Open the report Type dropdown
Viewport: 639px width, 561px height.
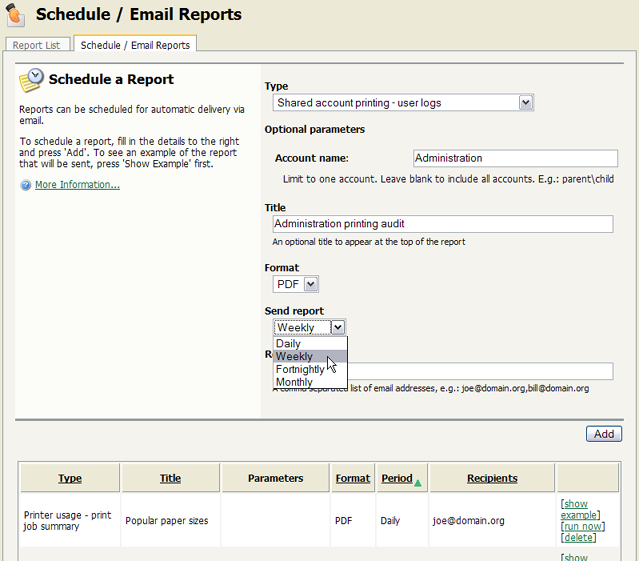tap(403, 103)
